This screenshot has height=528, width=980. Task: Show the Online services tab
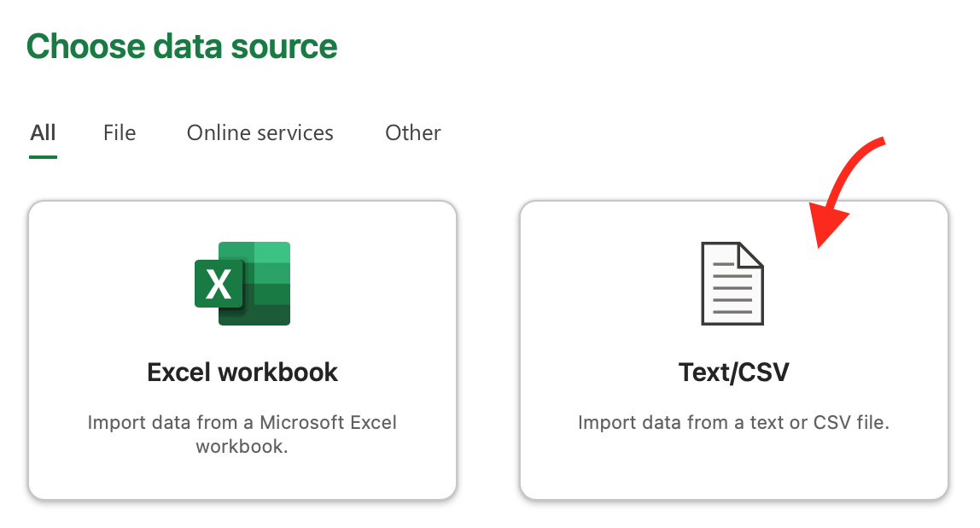pos(260,133)
